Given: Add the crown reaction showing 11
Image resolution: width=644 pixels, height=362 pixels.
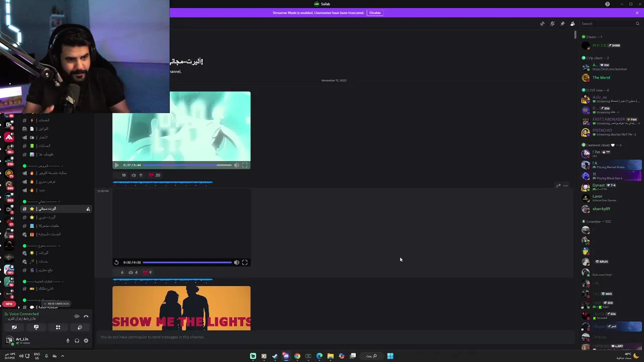Looking at the screenshot, I should point(137,175).
